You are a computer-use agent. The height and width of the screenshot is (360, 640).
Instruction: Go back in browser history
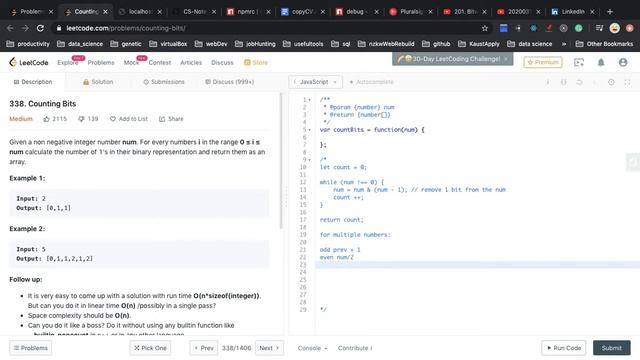(10, 28)
